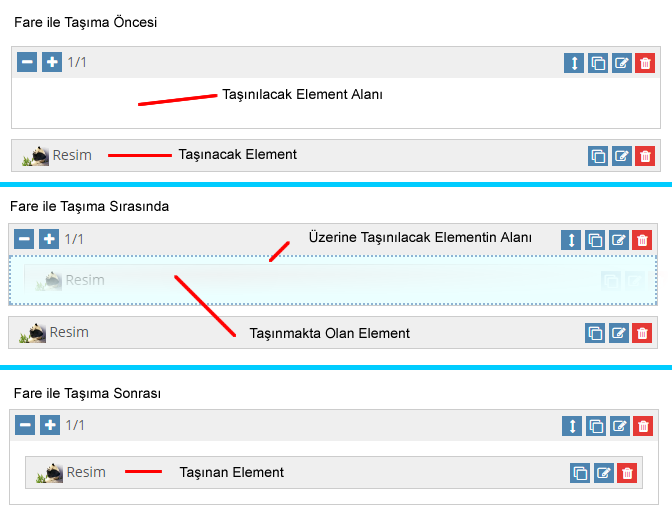Edit the 'Taşınan Element' Resim item

point(603,473)
